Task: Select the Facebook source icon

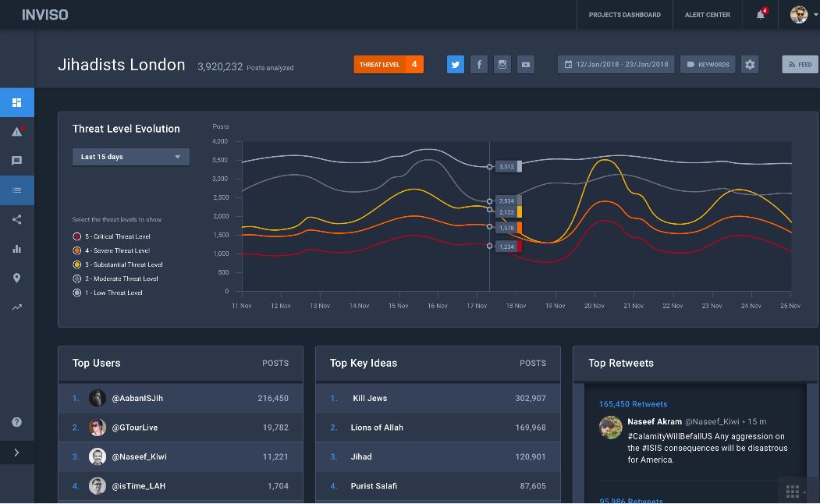Action: pyautogui.click(x=479, y=65)
